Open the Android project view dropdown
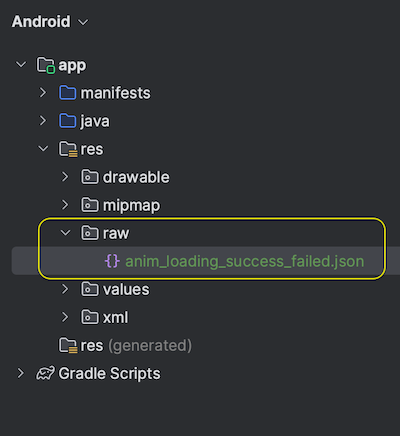 (x=50, y=22)
